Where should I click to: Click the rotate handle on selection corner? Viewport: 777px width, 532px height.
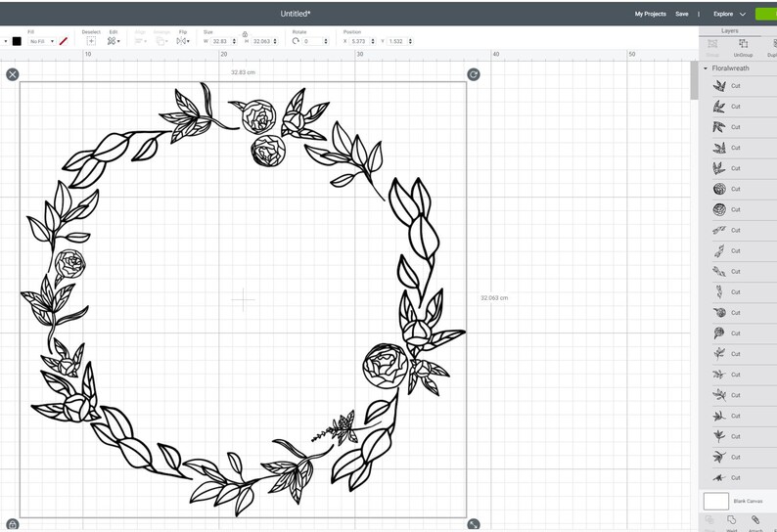(474, 74)
